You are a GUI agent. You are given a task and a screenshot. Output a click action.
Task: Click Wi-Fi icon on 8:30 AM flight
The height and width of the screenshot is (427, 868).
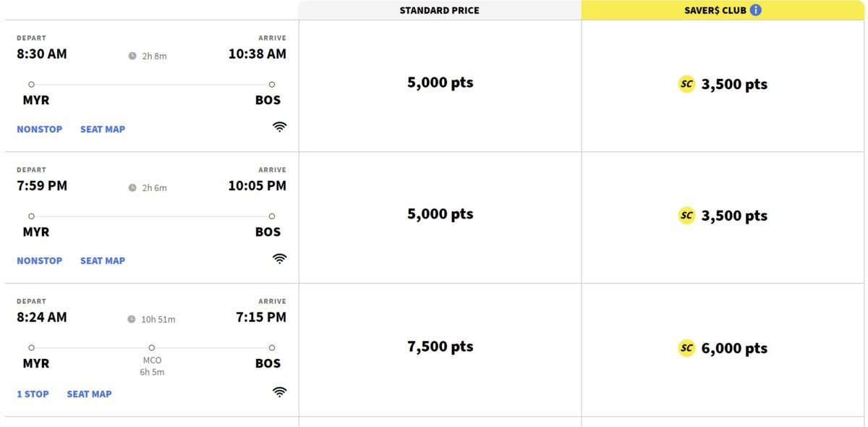click(279, 127)
